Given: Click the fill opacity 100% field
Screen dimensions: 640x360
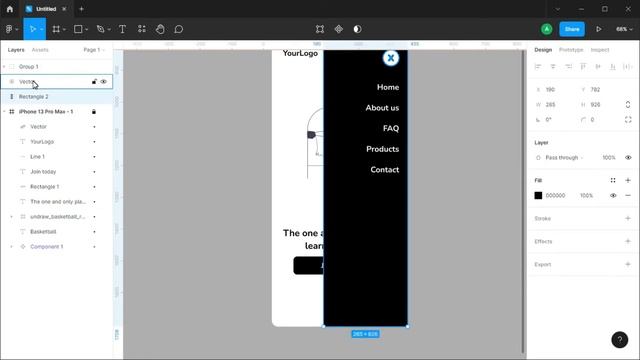Looking at the screenshot, I should (586, 196).
